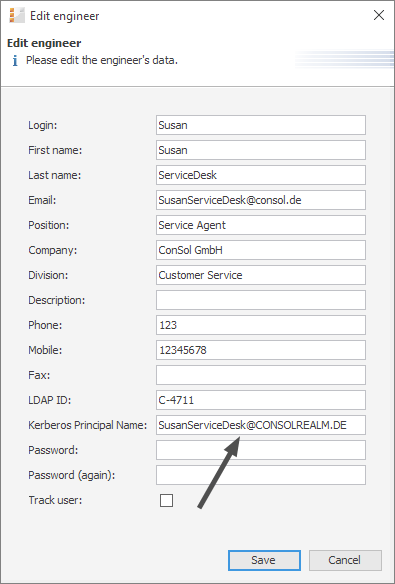Screen dimensions: 395x584
Task: Focus the Password (again) field
Action: click(261, 475)
